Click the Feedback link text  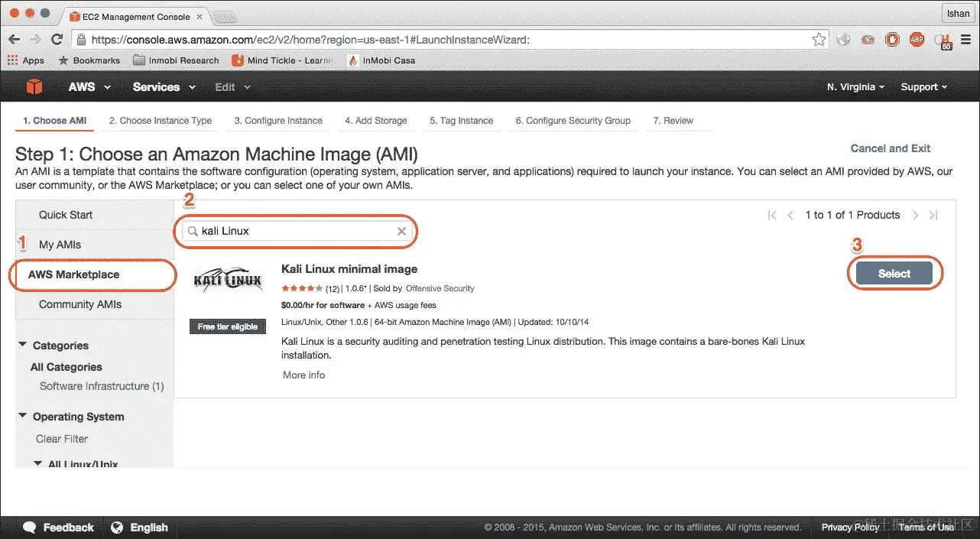pos(69,528)
